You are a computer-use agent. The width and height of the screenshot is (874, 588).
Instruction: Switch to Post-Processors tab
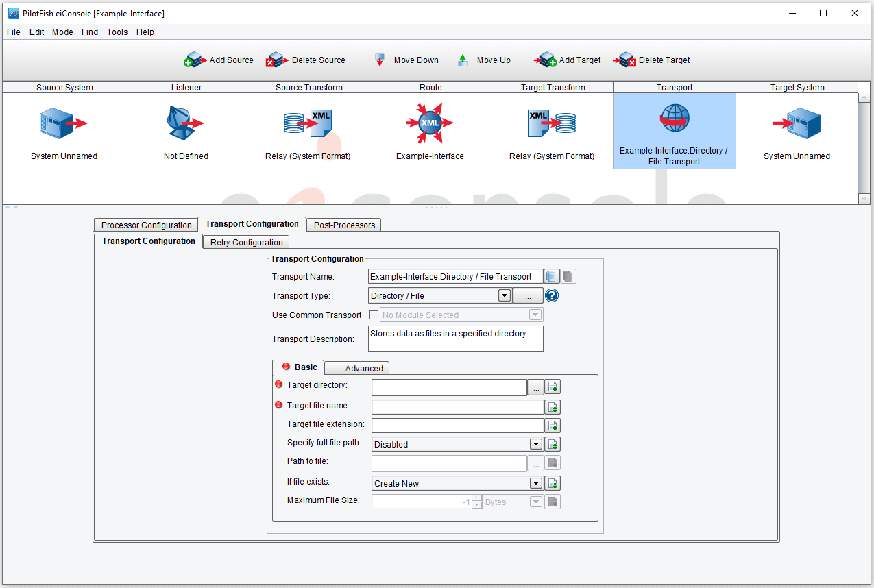tap(344, 225)
